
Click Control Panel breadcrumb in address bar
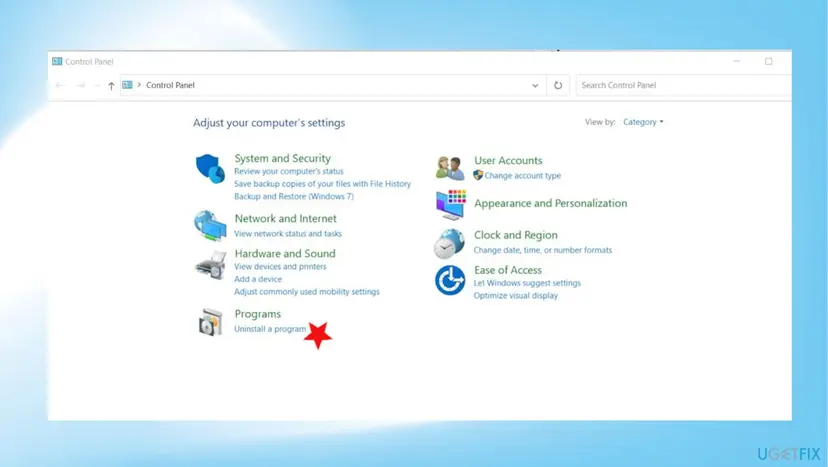(x=170, y=85)
